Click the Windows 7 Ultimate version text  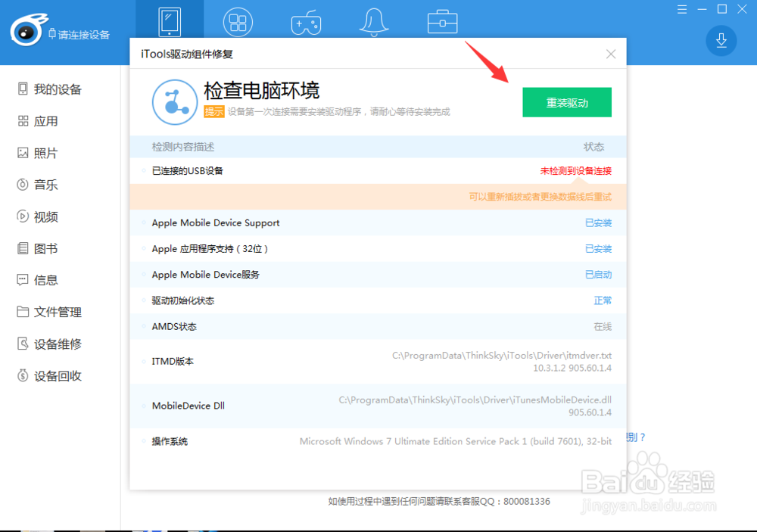pos(455,442)
